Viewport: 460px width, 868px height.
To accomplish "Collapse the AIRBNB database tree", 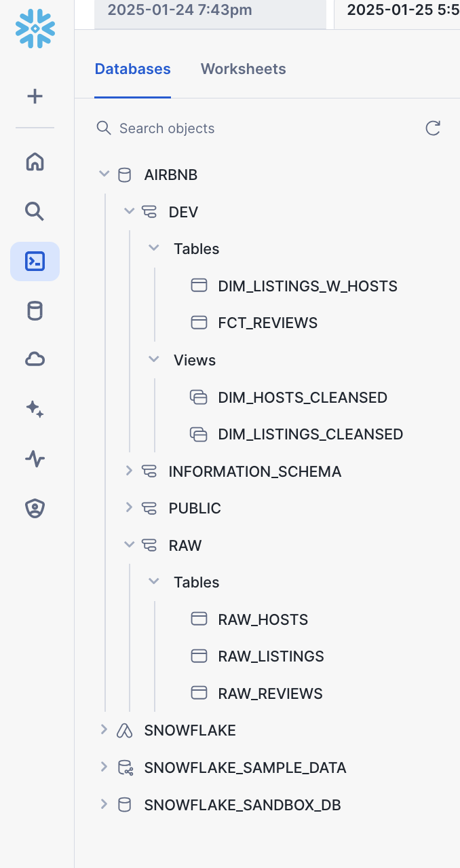I will [x=104, y=175].
